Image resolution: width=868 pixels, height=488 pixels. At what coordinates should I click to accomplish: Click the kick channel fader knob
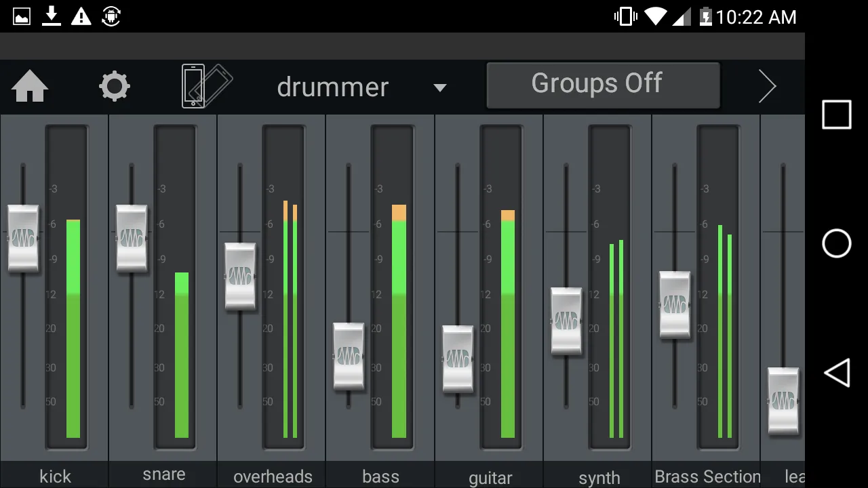click(x=23, y=239)
